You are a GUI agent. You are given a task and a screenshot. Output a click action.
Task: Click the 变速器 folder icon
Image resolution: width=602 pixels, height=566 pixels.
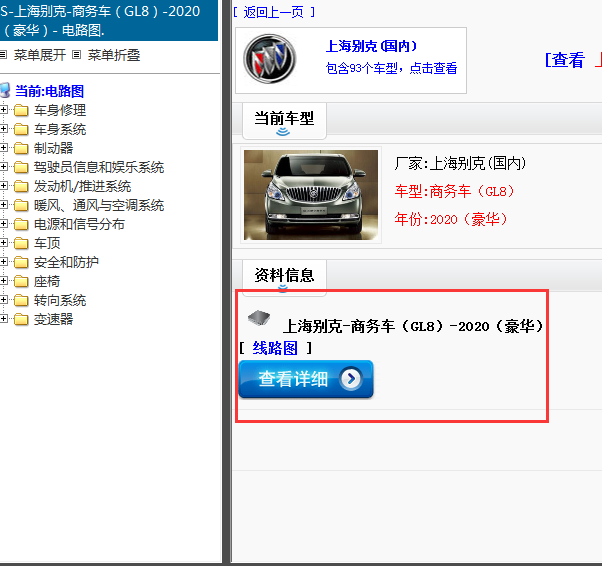point(21,319)
